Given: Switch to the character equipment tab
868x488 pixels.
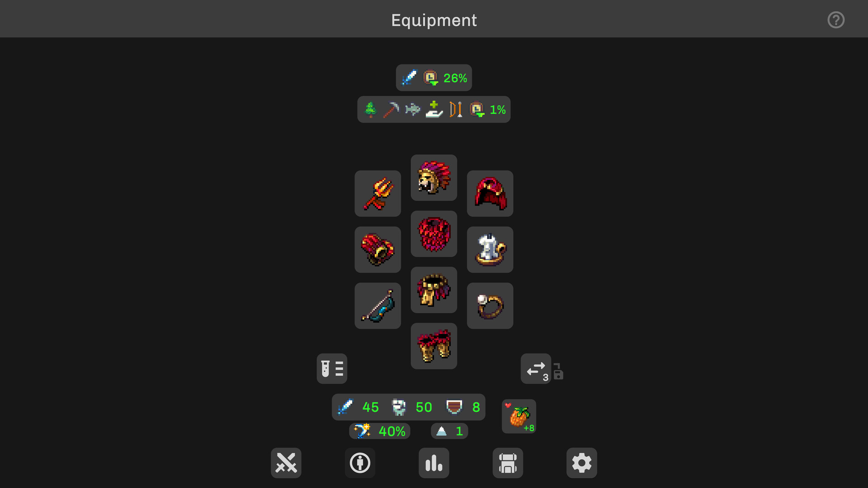Looking at the screenshot, I should (x=360, y=463).
